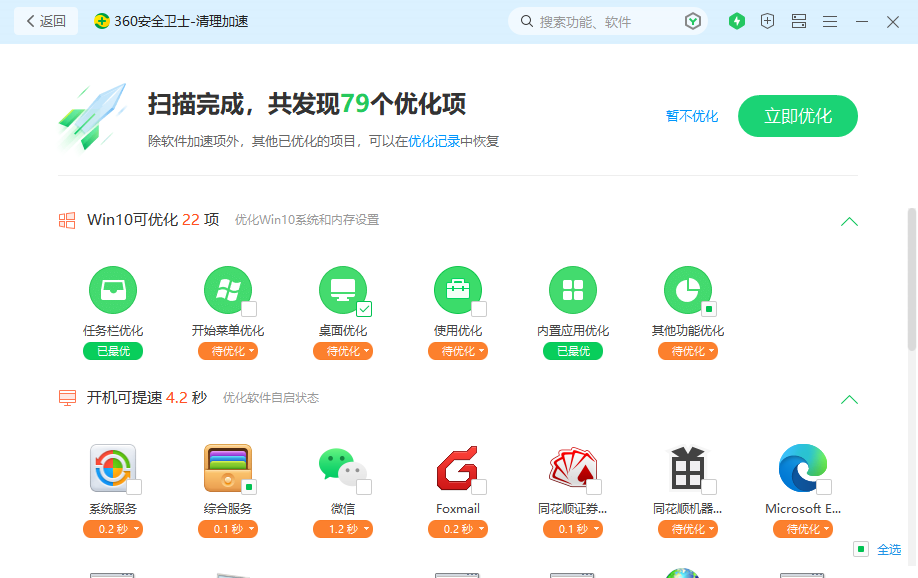Open the 优化记录 link
This screenshot has width=918, height=578.
[434, 142]
